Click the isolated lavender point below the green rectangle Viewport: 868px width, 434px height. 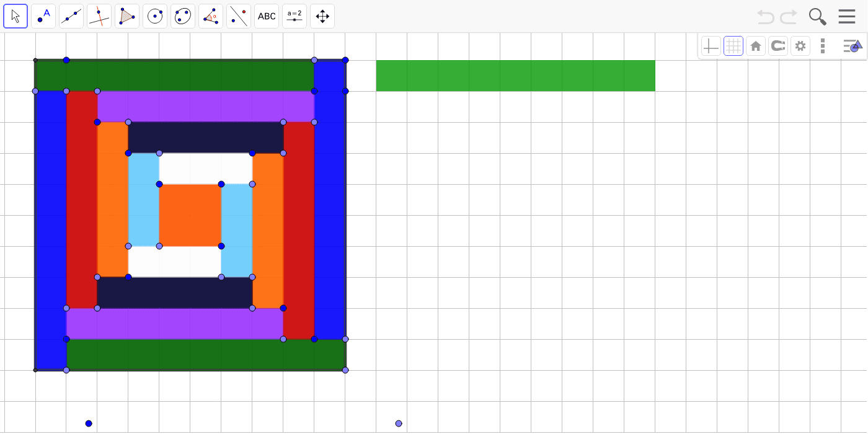399,423
